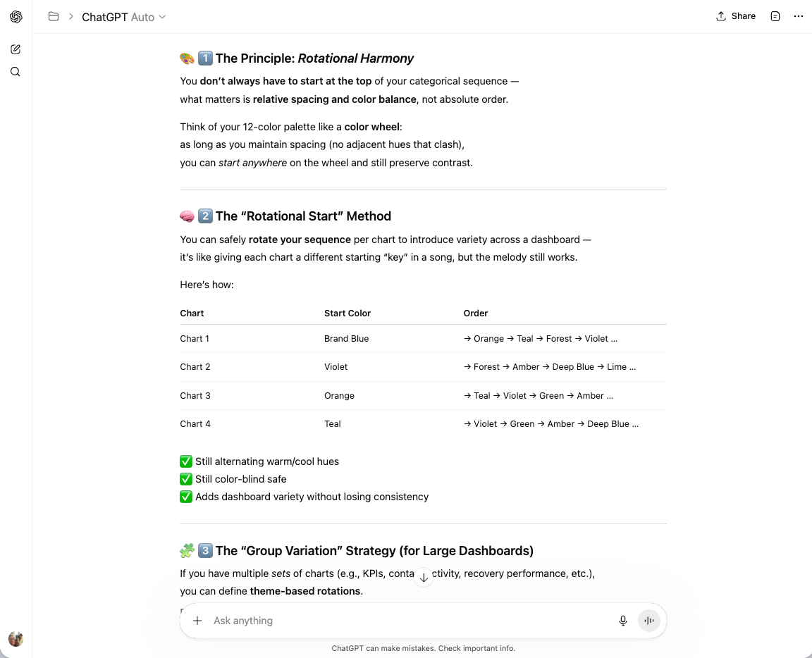Viewport: 812px width, 658px height.
Task: Launch voice mode with the waveform icon
Action: tap(649, 621)
